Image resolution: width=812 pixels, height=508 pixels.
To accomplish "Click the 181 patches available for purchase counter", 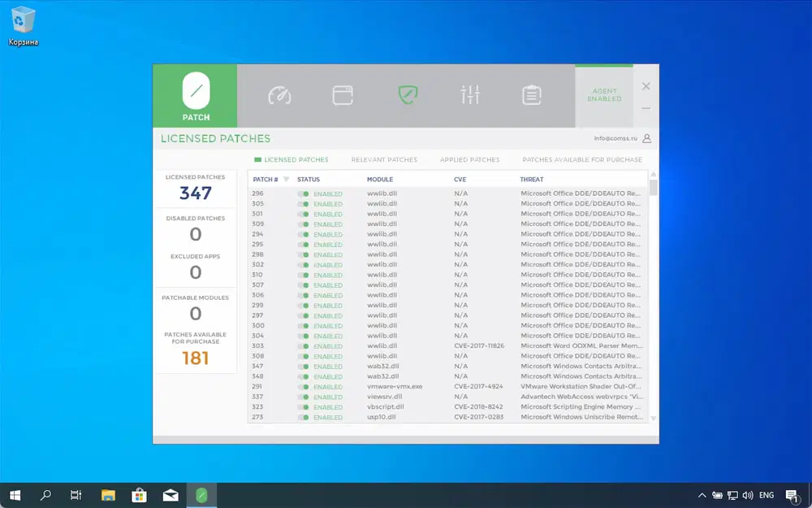I will coord(196,358).
